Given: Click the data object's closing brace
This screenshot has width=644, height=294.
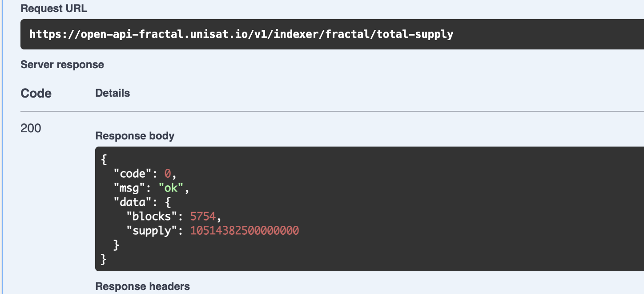Looking at the screenshot, I should [x=117, y=245].
